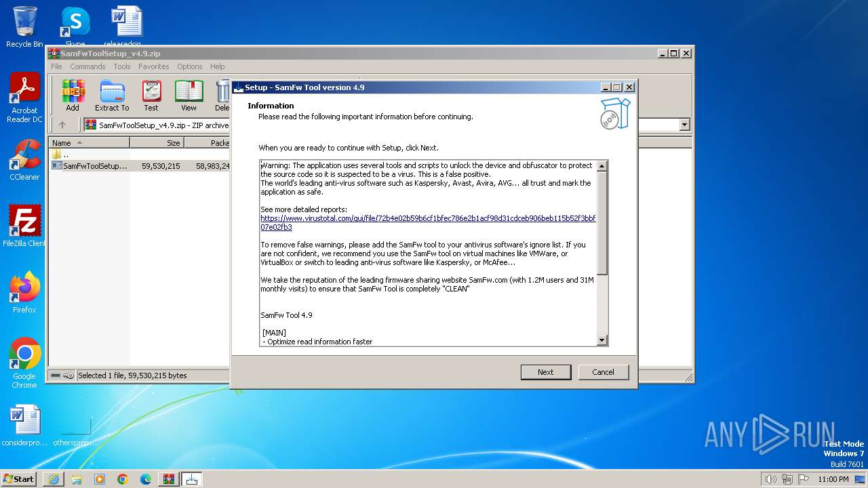Screen dimensions: 868x488
Task: Switch to the SamFw setup taskbar button
Action: (192, 479)
